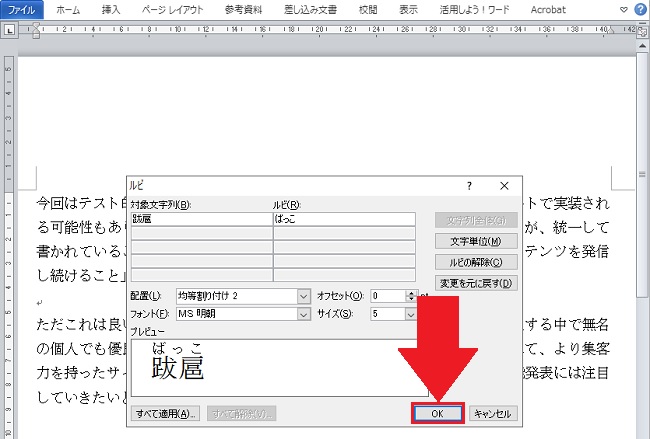
Task: Click the ルビの解除(C) button
Action: pos(476,262)
